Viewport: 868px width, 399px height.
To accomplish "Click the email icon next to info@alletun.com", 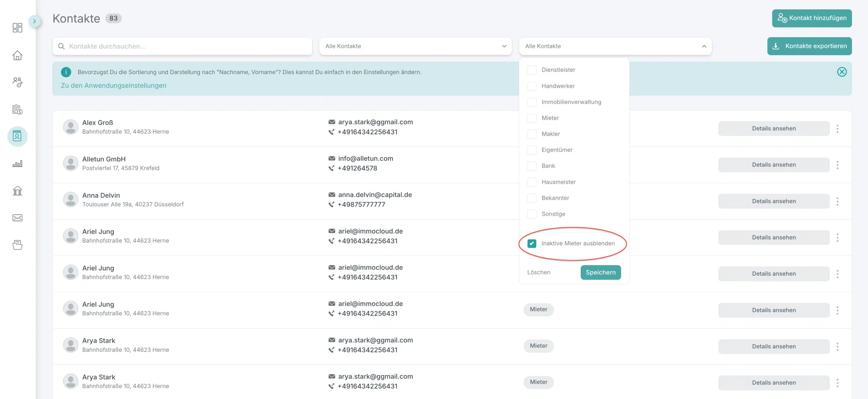I will point(332,158).
